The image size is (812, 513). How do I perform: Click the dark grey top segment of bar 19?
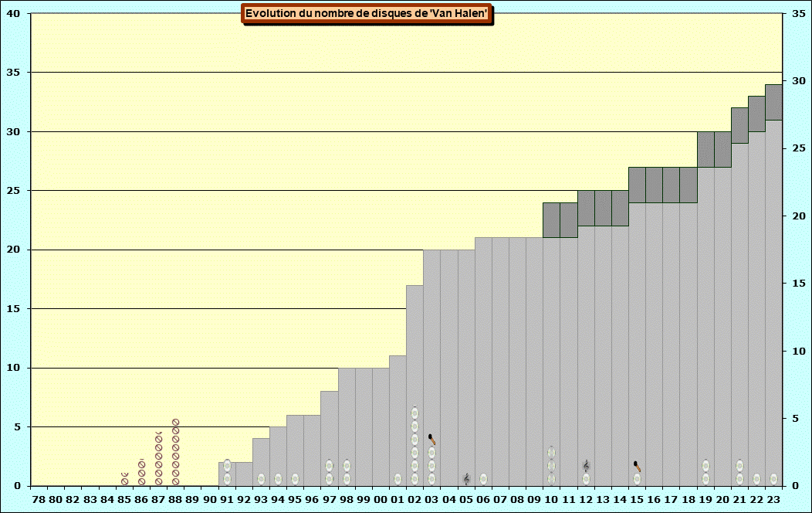[x=705, y=149]
